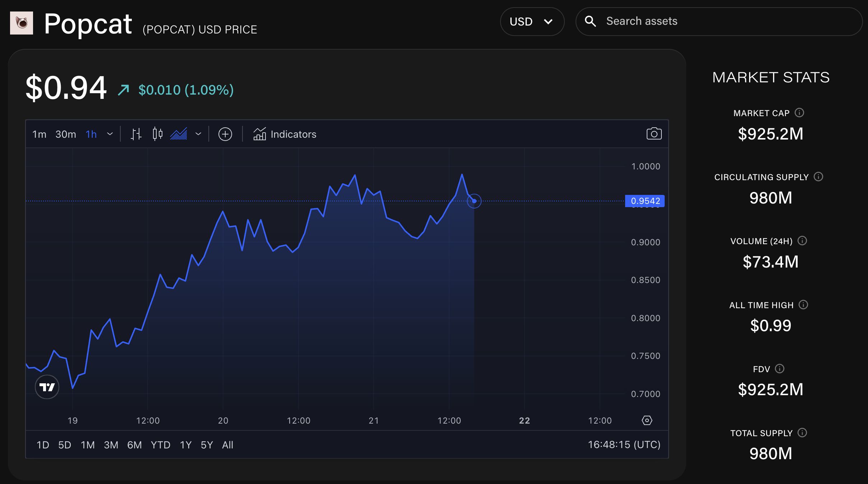The image size is (868, 484).
Task: Click the search magnifier icon
Action: pyautogui.click(x=590, y=22)
